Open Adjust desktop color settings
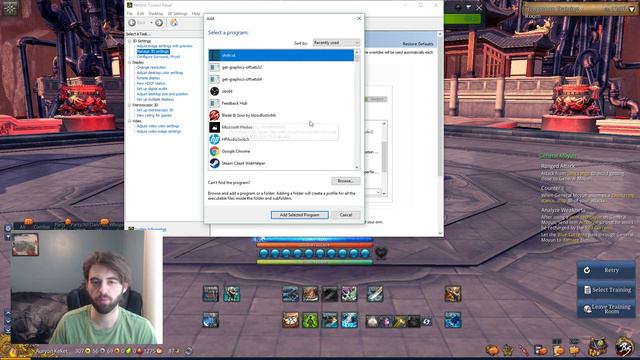640x360 pixels. click(160, 73)
